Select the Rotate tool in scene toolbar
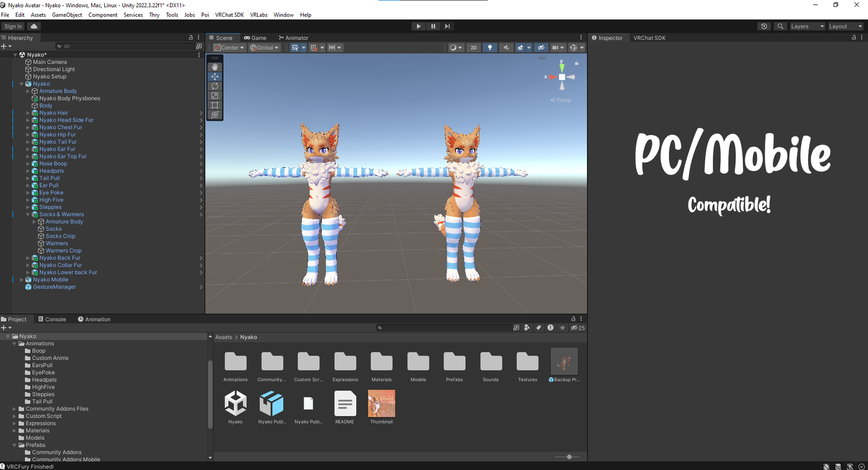This screenshot has height=470, width=868. (x=215, y=86)
